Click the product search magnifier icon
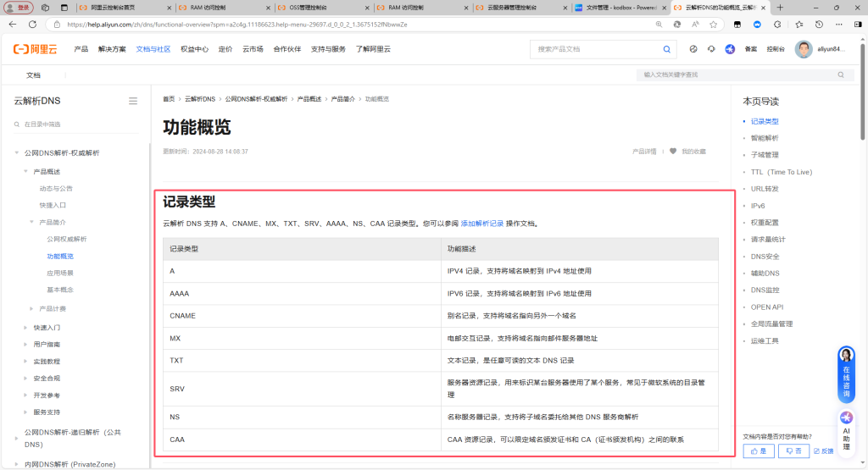 [x=667, y=49]
